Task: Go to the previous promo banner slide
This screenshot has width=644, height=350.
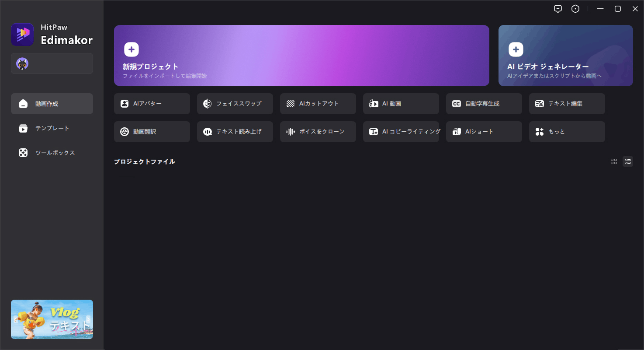Action: (x=15, y=319)
